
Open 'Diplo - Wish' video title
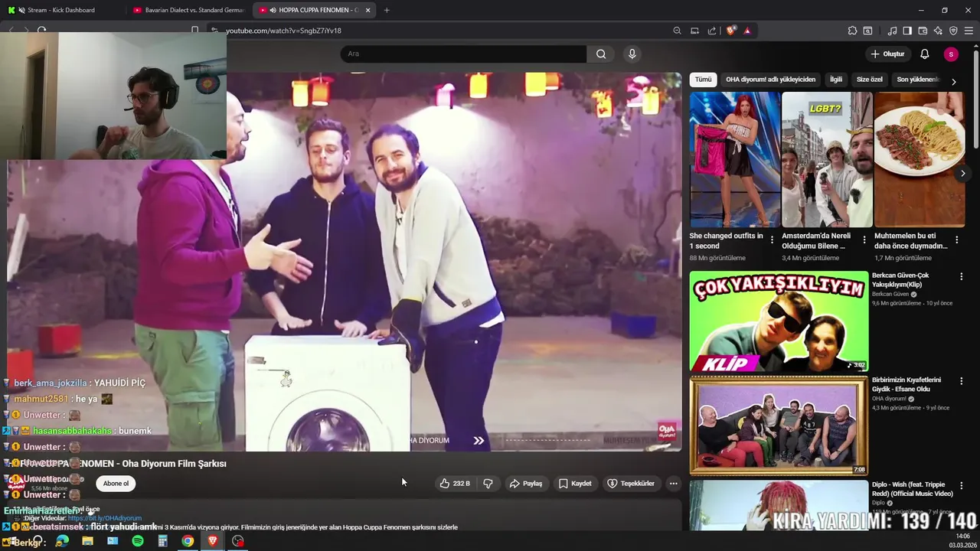(x=913, y=489)
